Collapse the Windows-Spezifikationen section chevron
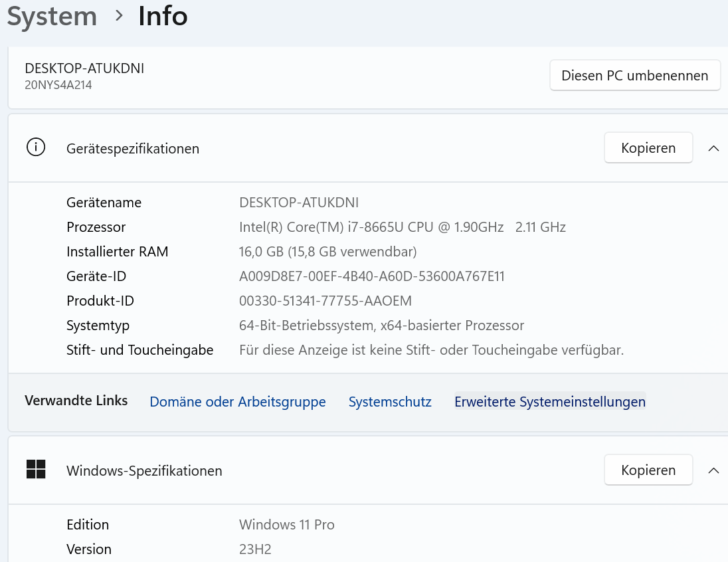 pyautogui.click(x=713, y=470)
